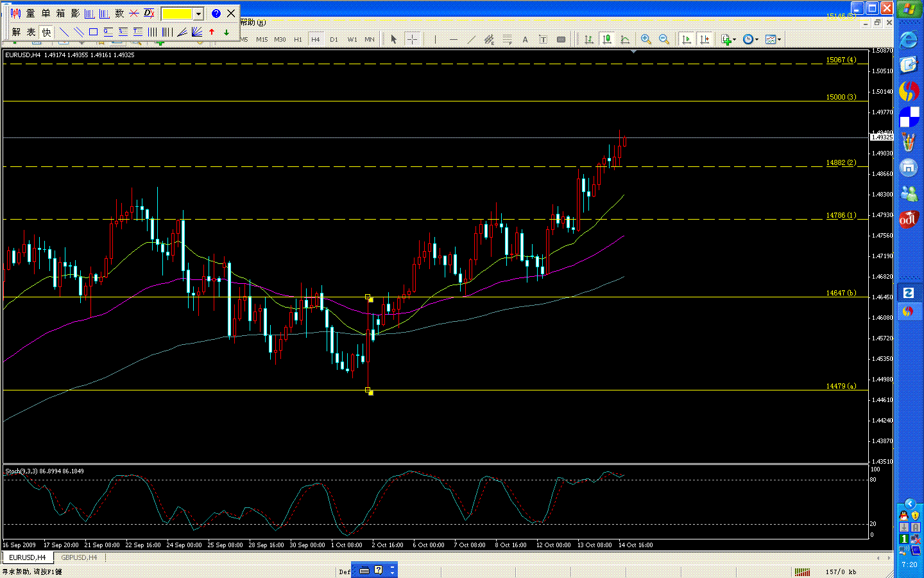Pick the yellow color swatch

(177, 13)
